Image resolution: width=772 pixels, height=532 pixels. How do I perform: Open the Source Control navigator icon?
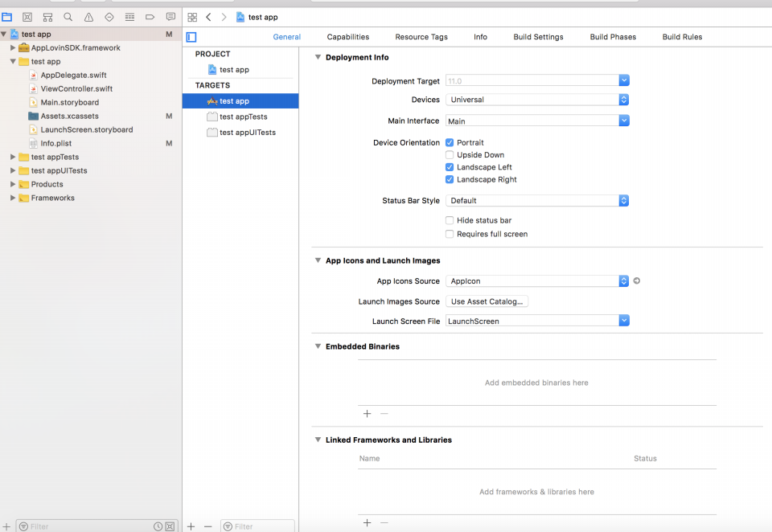[x=27, y=17]
